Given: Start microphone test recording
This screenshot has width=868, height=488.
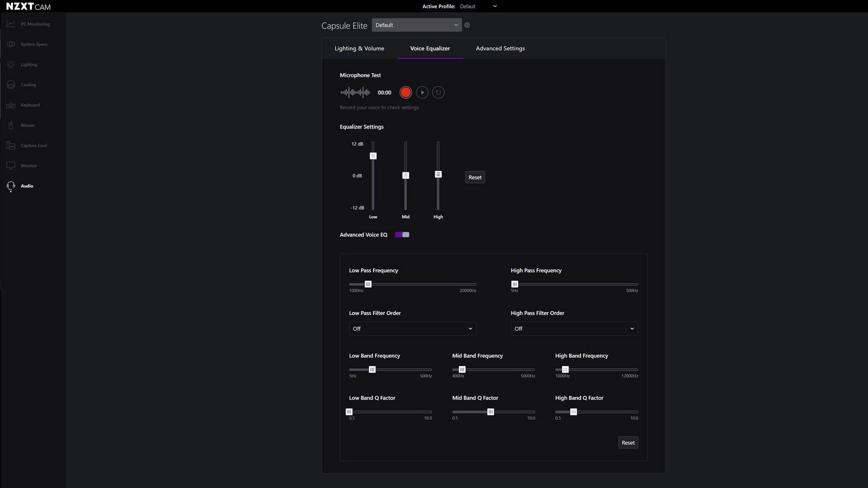Looking at the screenshot, I should click(x=405, y=93).
